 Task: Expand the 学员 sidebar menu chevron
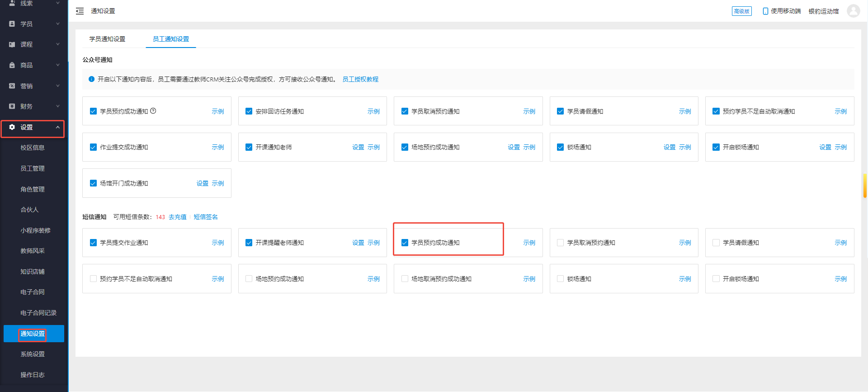[58, 24]
